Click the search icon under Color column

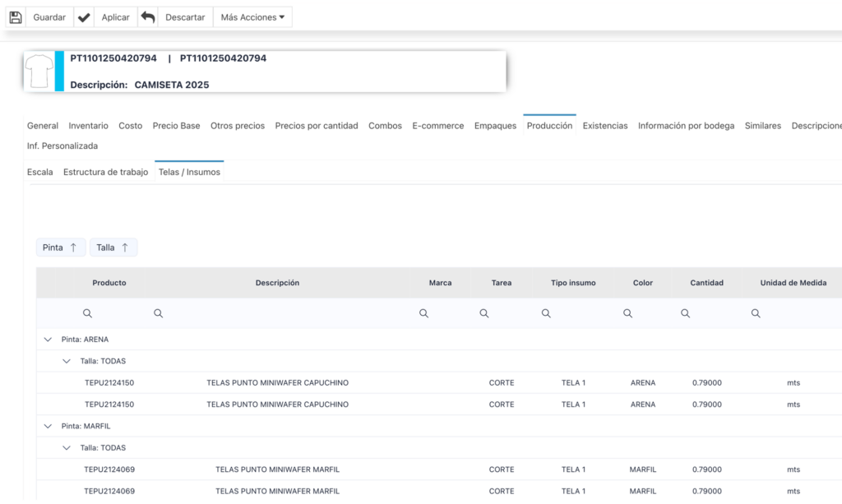point(627,313)
